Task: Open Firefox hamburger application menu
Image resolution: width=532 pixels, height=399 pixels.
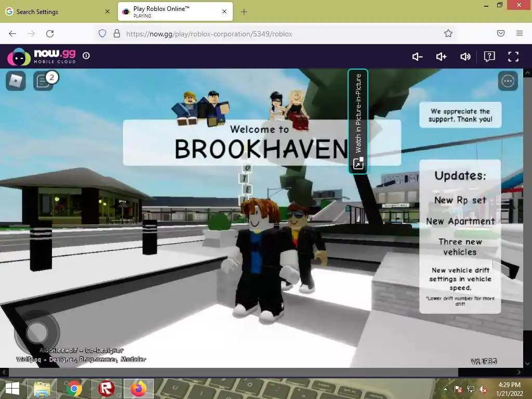Action: point(520,33)
